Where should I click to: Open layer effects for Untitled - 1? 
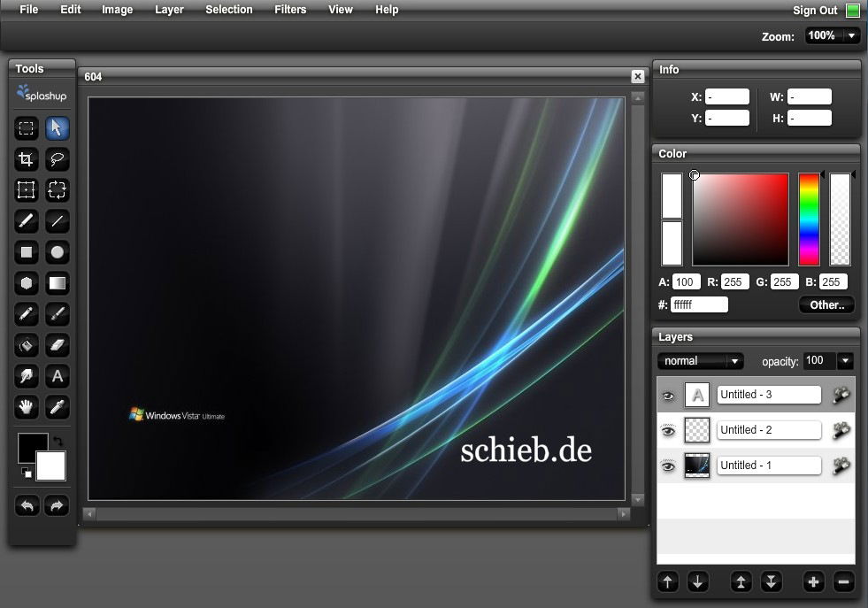pos(841,466)
